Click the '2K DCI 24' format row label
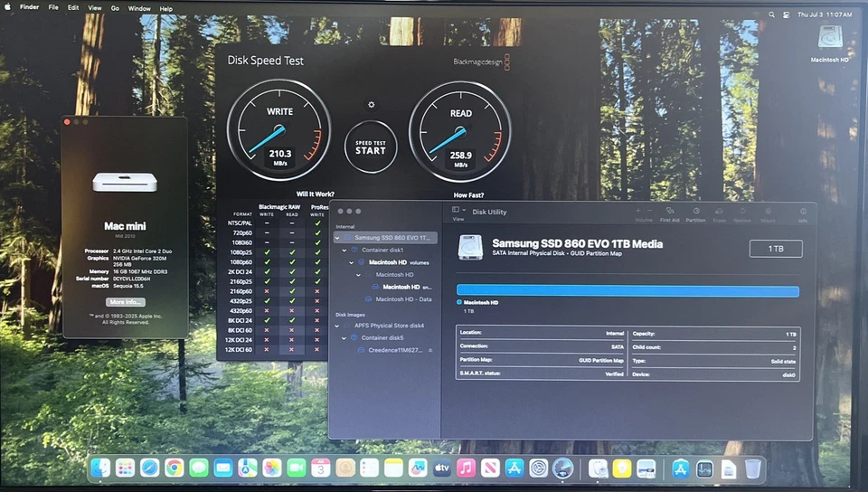This screenshot has width=868, height=492. pyautogui.click(x=239, y=272)
